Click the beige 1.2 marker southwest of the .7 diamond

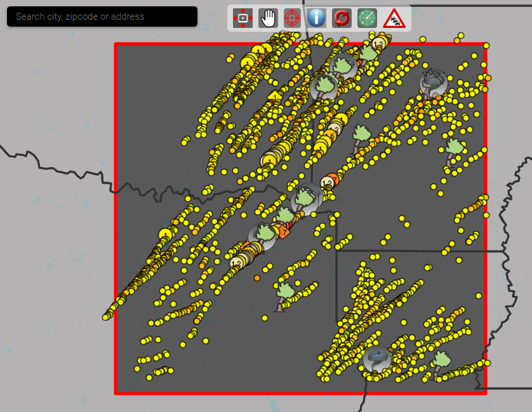click(x=237, y=263)
